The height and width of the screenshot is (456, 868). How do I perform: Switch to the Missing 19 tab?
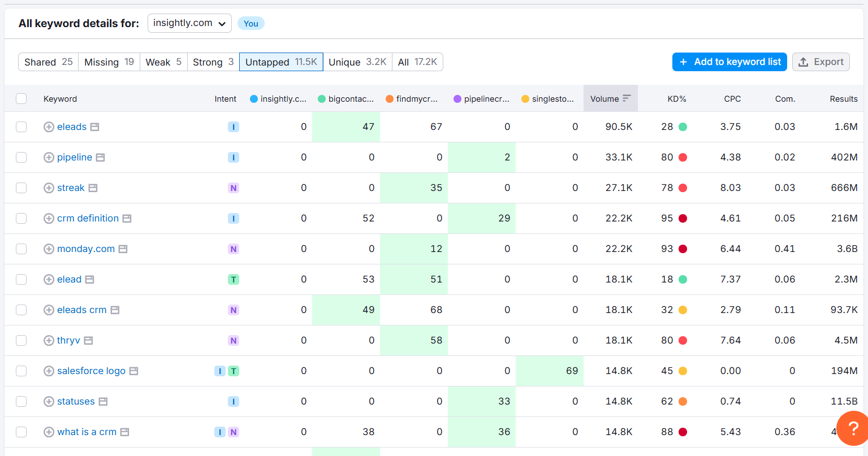pos(109,62)
